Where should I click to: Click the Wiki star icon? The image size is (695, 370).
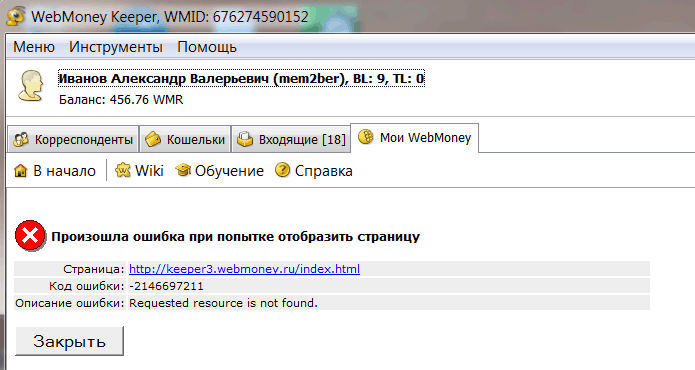pos(123,170)
